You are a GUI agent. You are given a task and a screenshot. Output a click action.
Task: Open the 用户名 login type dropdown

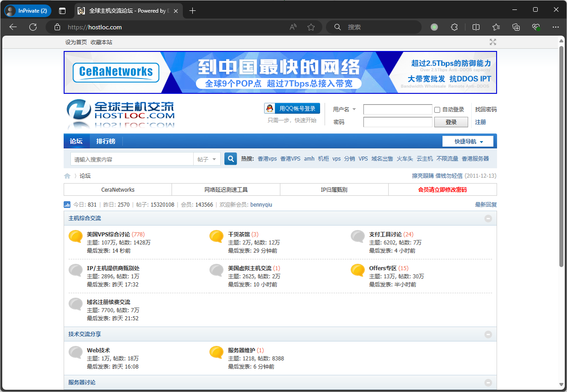click(344, 109)
